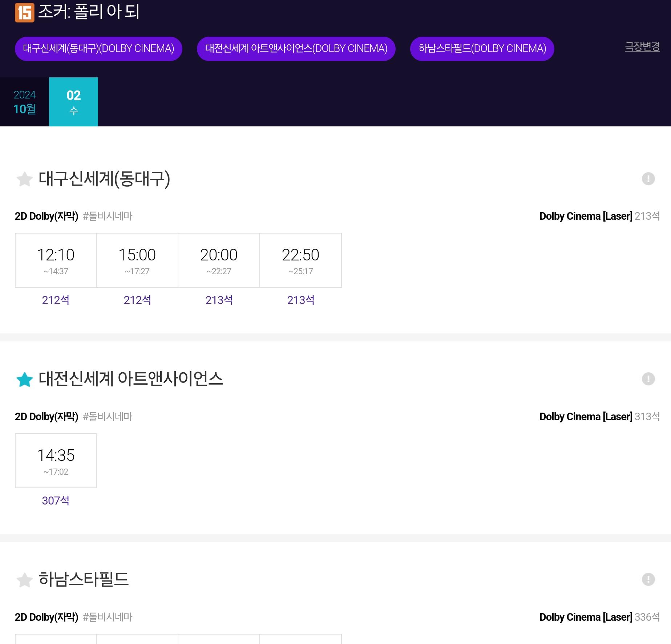This screenshot has width=671, height=644.
Task: Open 극장변경 link
Action: coord(642,46)
